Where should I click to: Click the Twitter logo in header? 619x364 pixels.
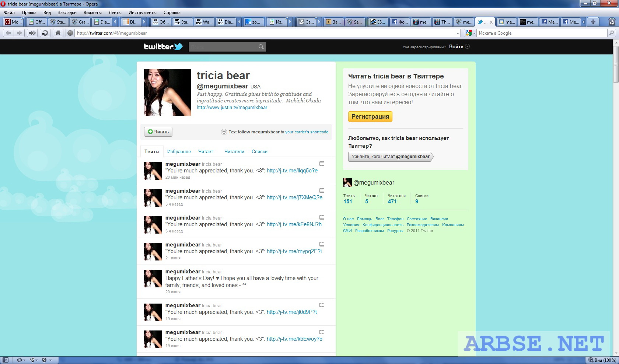[163, 46]
